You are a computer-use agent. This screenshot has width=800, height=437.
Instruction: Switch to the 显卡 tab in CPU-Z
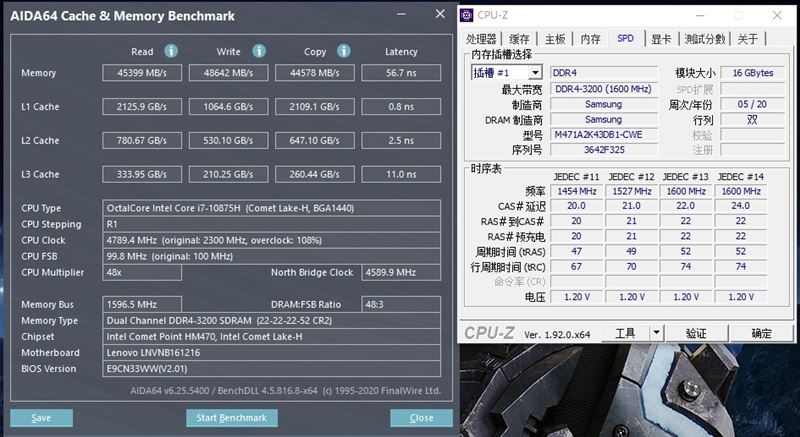pos(661,39)
